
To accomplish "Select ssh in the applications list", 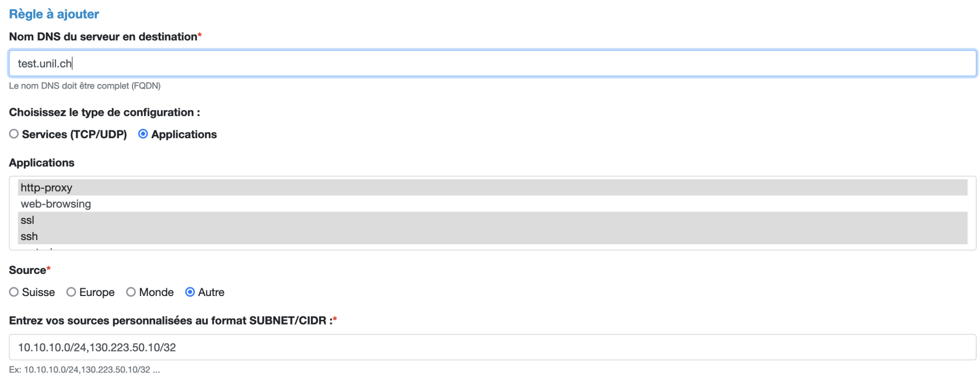I will [29, 237].
